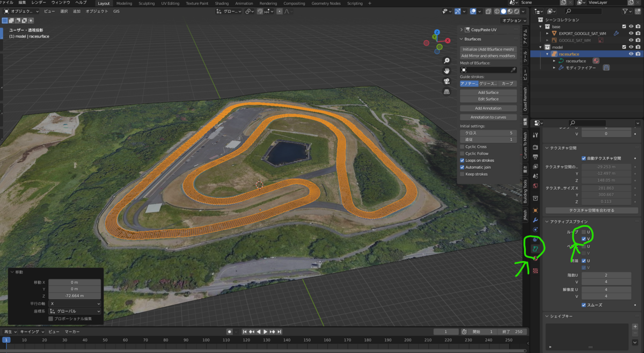644x353 pixels.
Task: Open the GIS menu in viewport header
Action: pos(116,11)
